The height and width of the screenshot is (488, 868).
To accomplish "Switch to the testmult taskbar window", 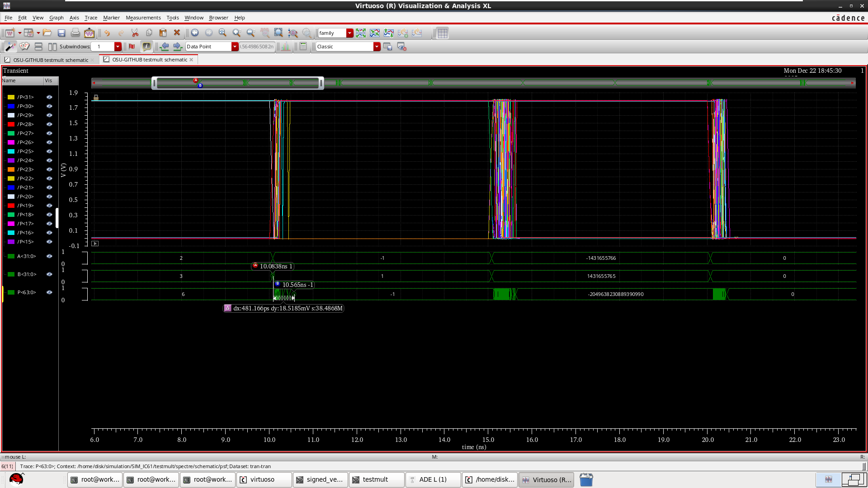I will [376, 479].
